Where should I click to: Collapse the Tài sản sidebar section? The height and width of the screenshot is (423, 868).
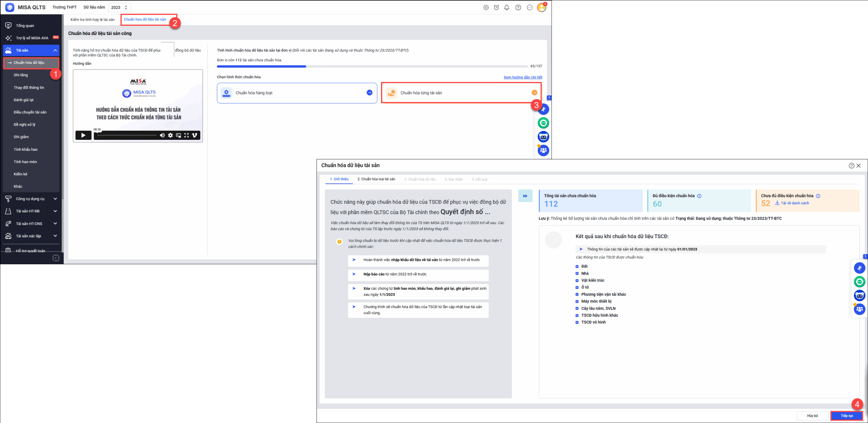point(55,50)
